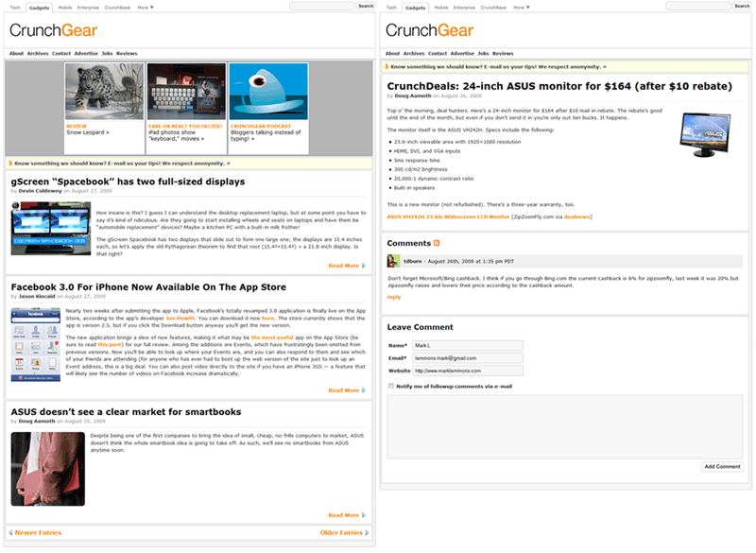Click the ASUS monitor product image

coord(705,134)
